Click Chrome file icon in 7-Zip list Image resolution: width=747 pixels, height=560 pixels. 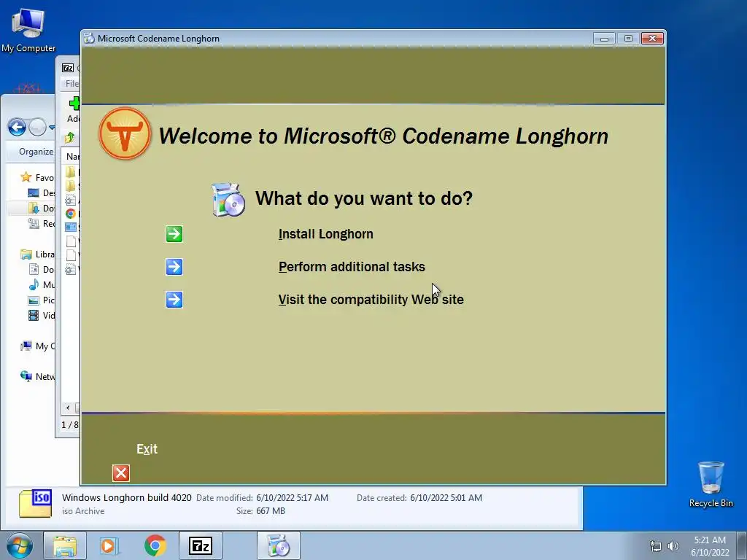pos(71,214)
